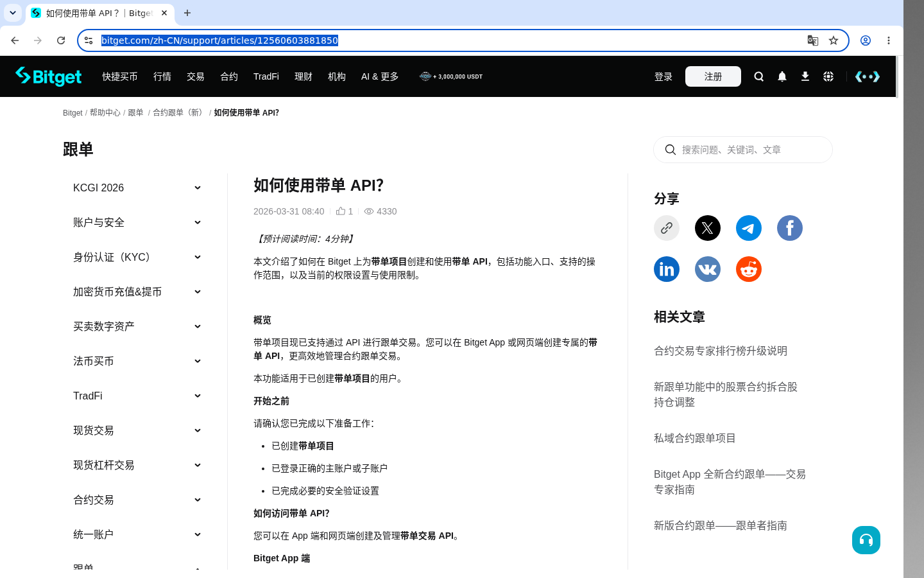Click the +3,000,000 USDT promo banner
This screenshot has height=578, width=924.
pyautogui.click(x=451, y=76)
